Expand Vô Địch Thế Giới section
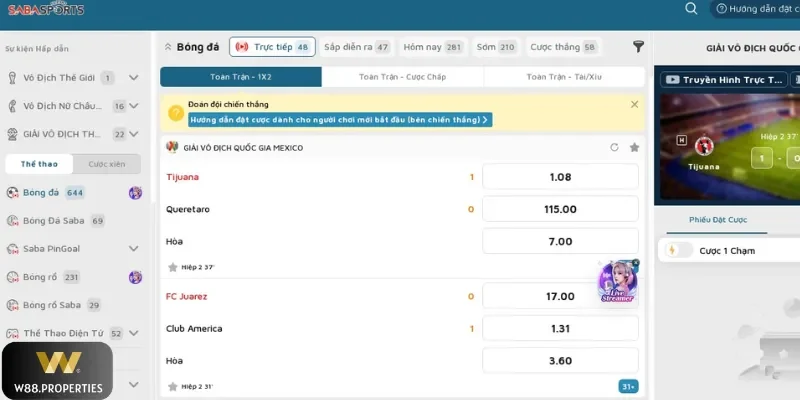The height and width of the screenshot is (400, 800). click(134, 78)
